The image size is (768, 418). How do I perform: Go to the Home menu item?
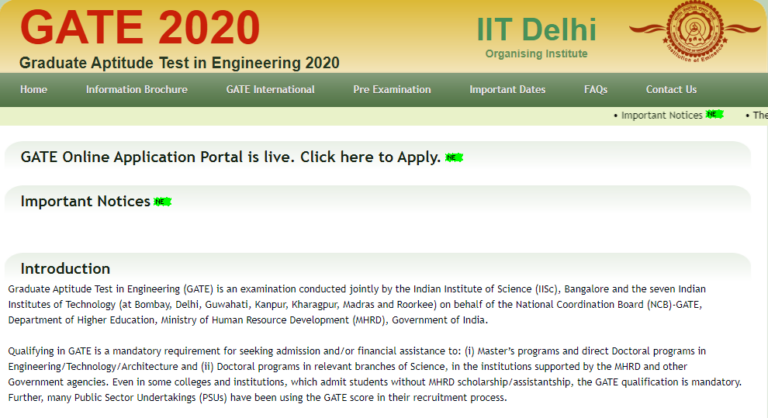[33, 90]
